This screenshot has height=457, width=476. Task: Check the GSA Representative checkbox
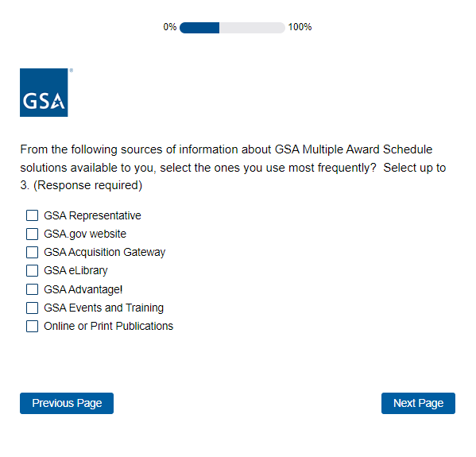(x=32, y=215)
